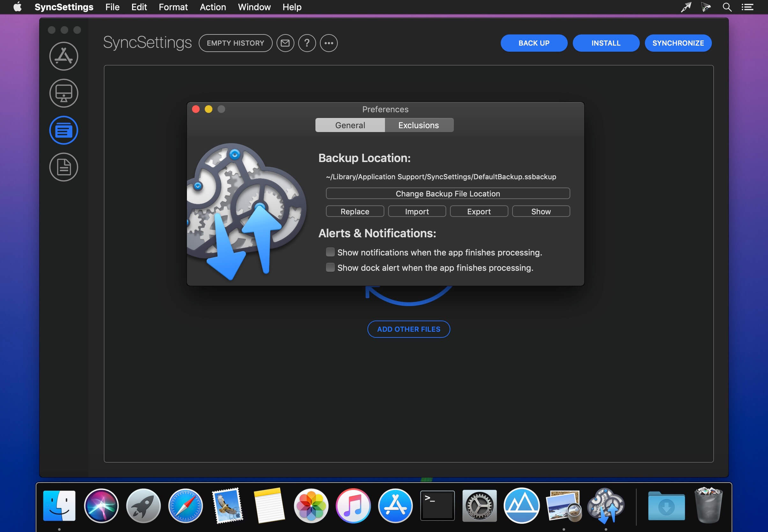Enable dock alert when app finishes processing
Viewport: 768px width, 532px height.
pos(330,267)
